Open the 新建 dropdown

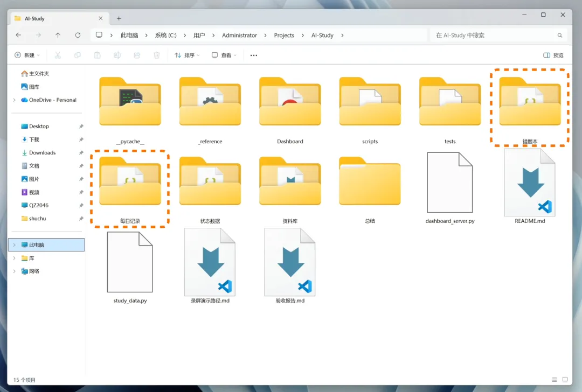[x=27, y=55]
